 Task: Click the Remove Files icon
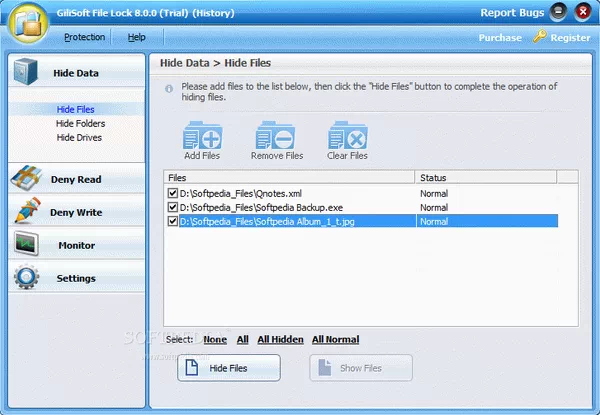[x=276, y=135]
